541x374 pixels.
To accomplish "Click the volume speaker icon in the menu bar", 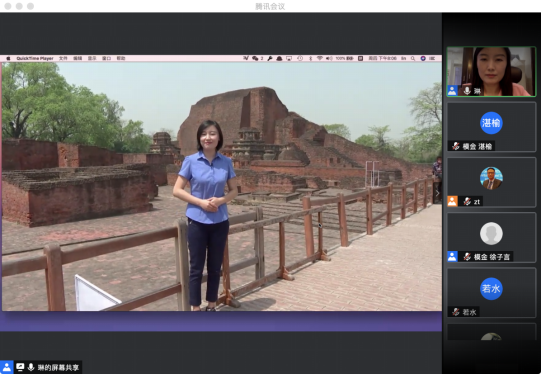I will click(329, 58).
